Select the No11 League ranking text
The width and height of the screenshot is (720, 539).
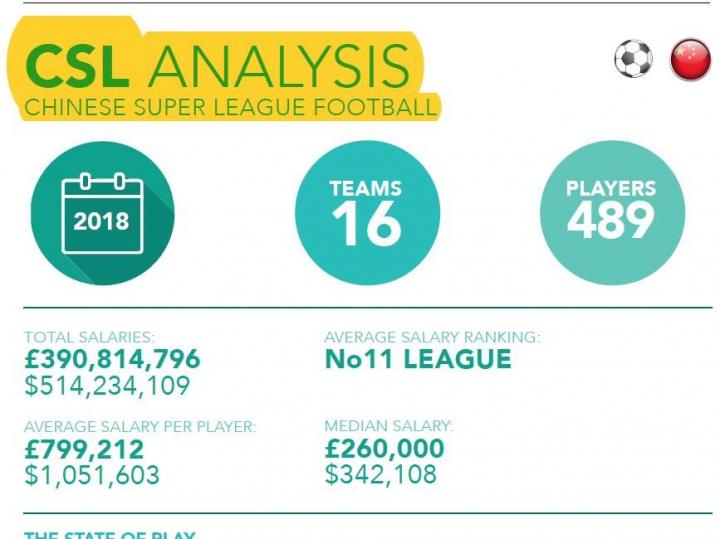pyautogui.click(x=418, y=360)
